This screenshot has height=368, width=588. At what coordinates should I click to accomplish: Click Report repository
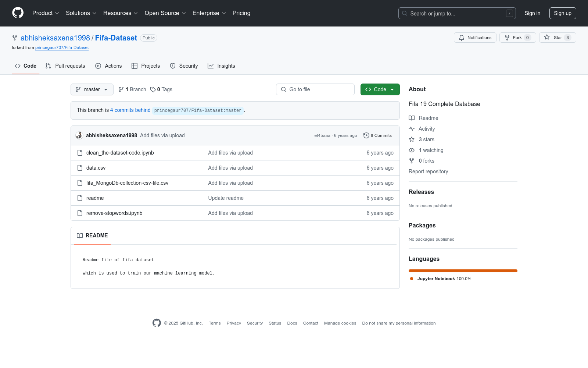tap(429, 171)
